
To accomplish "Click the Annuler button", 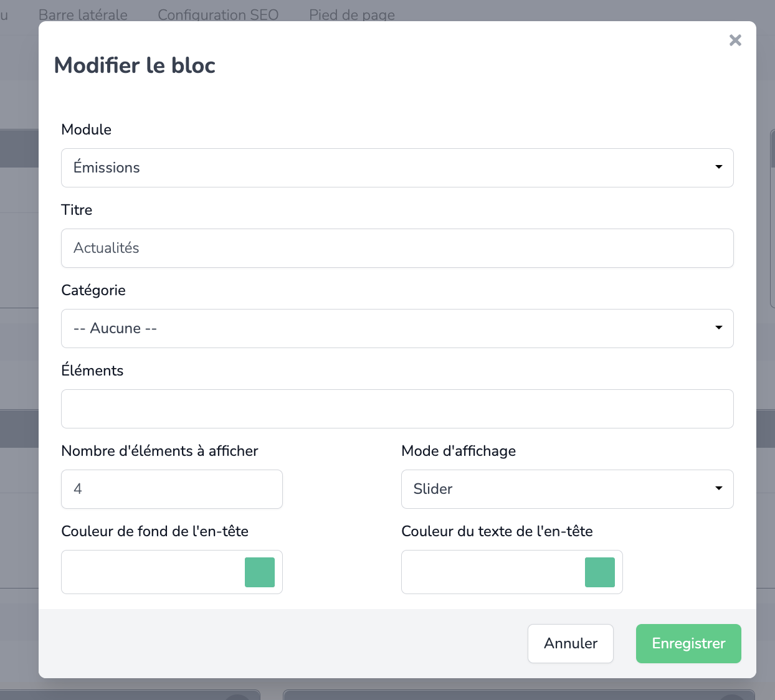I will tap(571, 643).
